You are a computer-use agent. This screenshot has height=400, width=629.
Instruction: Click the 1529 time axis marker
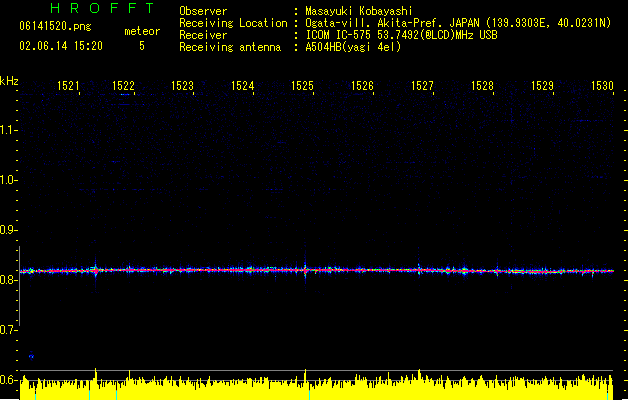542,86
